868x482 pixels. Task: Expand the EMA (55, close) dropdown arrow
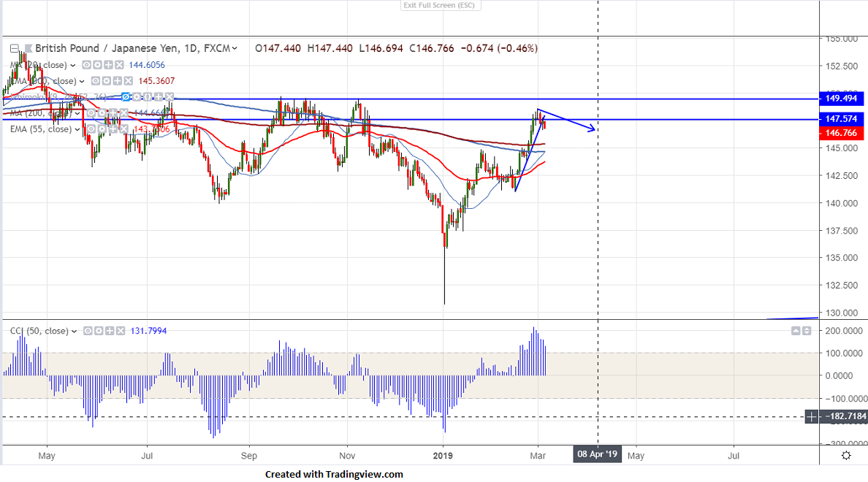point(77,129)
